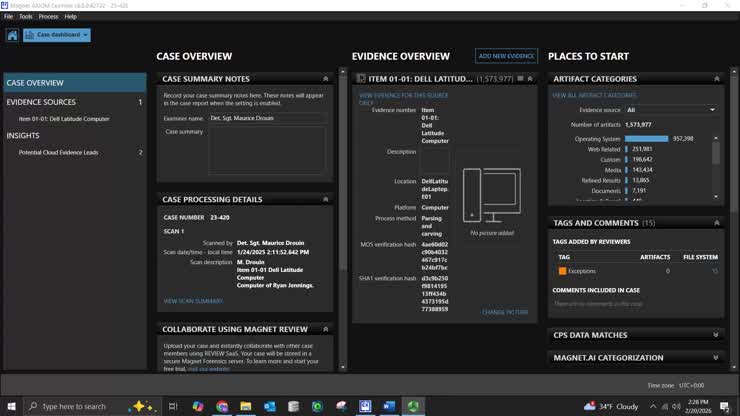Collapse the Item 01-01 evidence panel
The width and height of the screenshot is (740, 416).
point(530,79)
